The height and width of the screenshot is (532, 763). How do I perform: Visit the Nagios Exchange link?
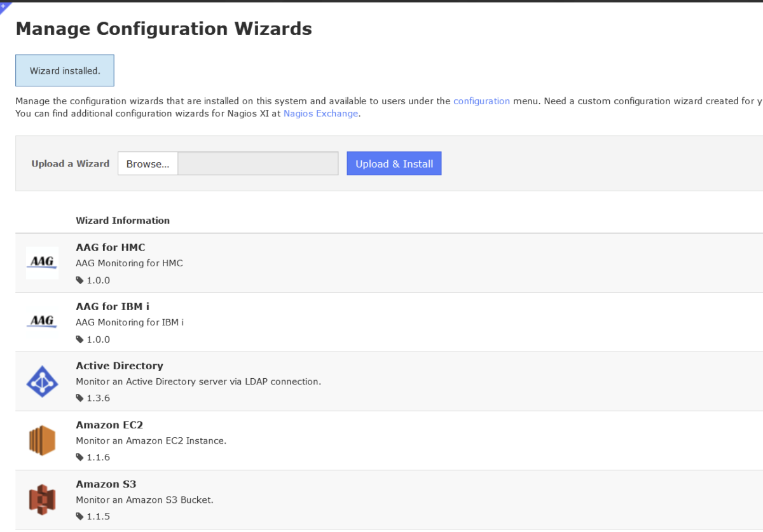(320, 113)
